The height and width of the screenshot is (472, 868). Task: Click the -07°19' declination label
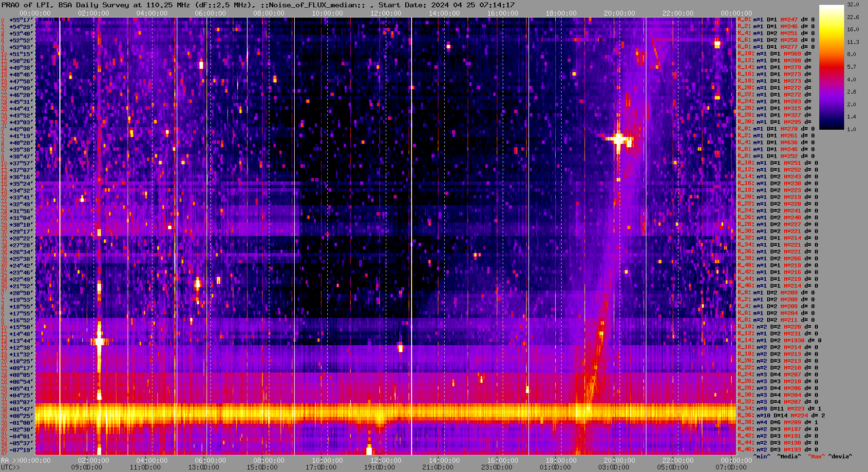[x=21, y=450]
